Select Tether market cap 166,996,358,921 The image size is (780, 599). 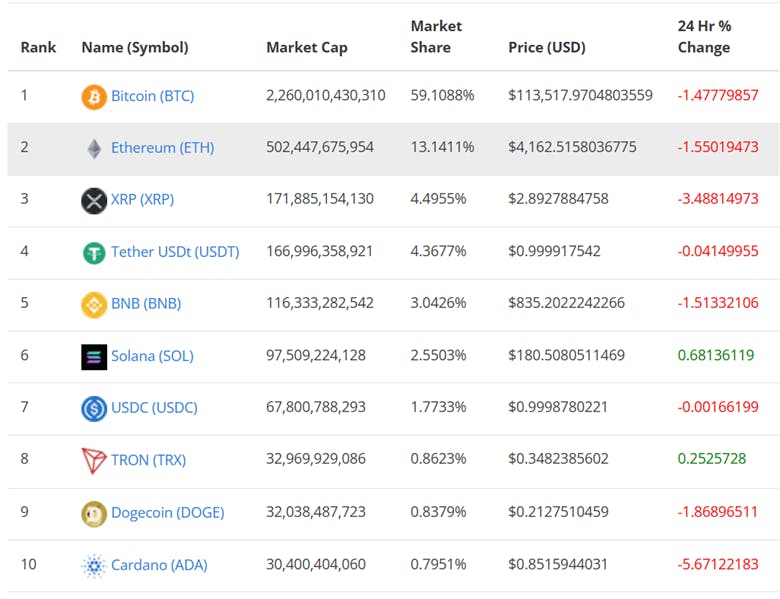pyautogui.click(x=319, y=251)
